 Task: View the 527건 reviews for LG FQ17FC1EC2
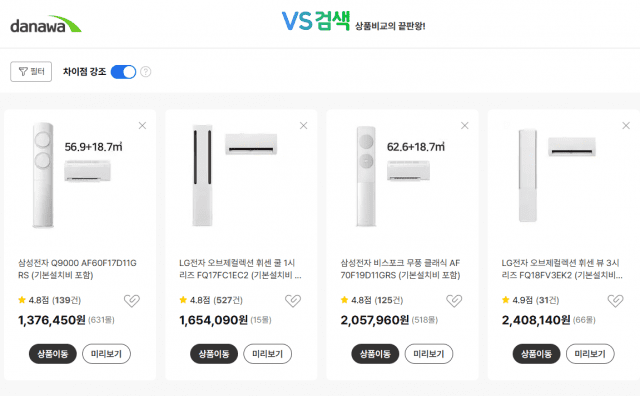228,300
